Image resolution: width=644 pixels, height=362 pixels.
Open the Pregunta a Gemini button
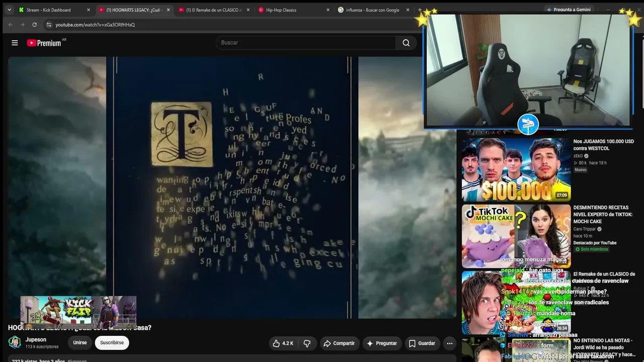pyautogui.click(x=569, y=10)
